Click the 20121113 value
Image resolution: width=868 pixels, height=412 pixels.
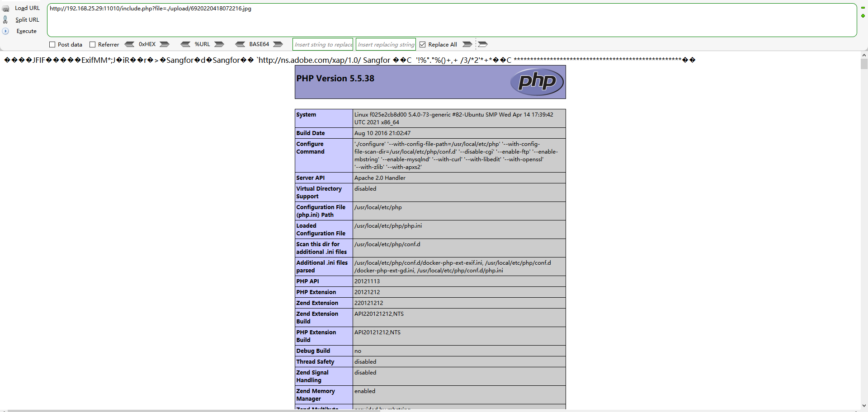click(x=367, y=281)
